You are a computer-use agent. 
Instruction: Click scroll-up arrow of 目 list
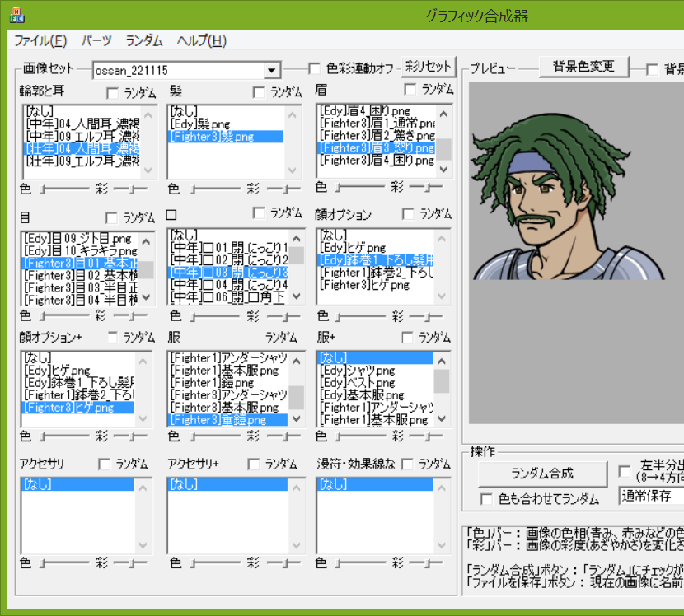coord(146,241)
